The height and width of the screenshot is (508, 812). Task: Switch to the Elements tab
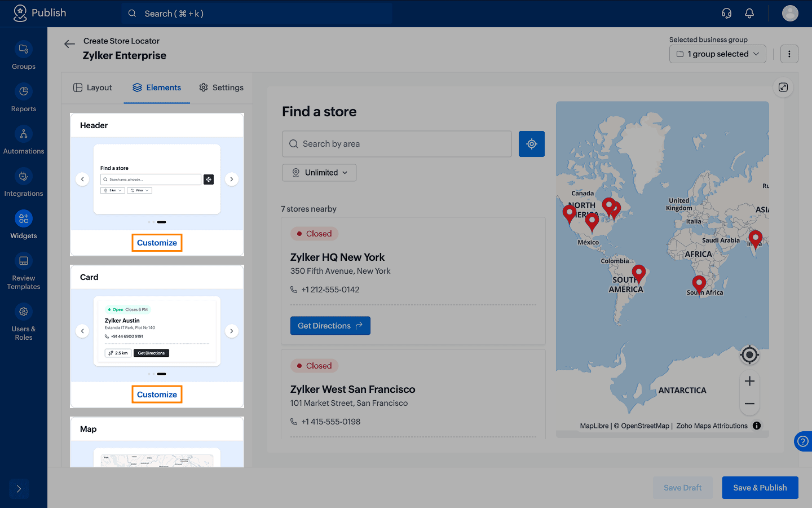(x=157, y=87)
